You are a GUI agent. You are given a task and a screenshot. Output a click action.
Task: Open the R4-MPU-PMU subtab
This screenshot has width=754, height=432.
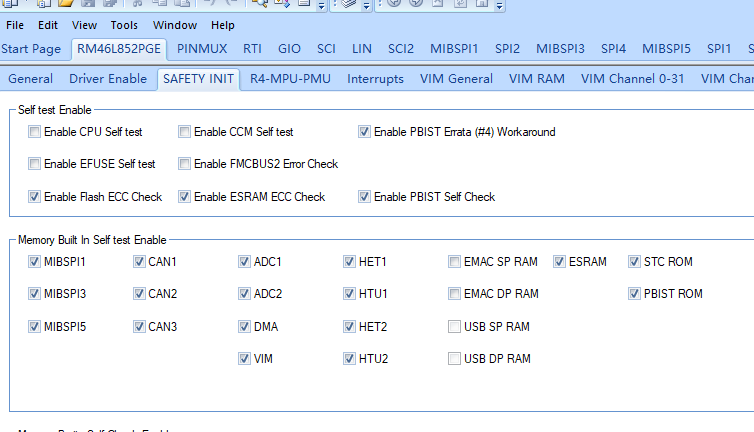(x=292, y=79)
